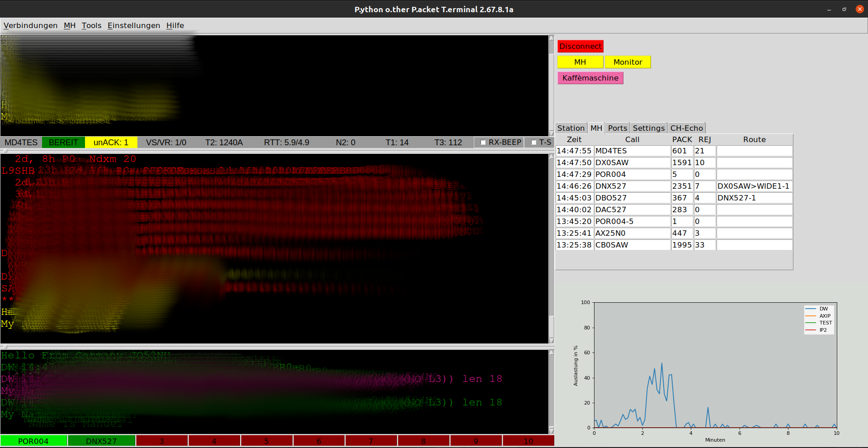Click scrollbar thumb in middle text pane
The width and height of the screenshot is (868, 448).
click(x=552, y=326)
